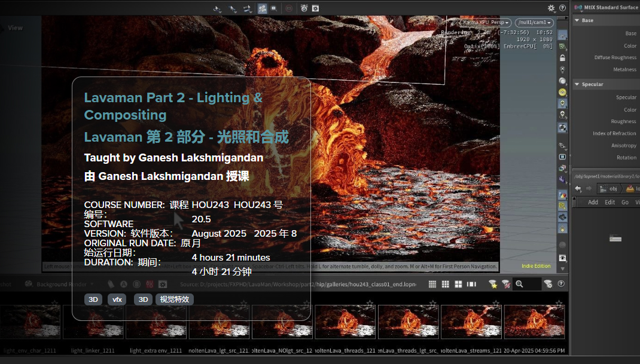Click the 视觉特效 tag button
The image size is (640, 364).
click(x=174, y=299)
